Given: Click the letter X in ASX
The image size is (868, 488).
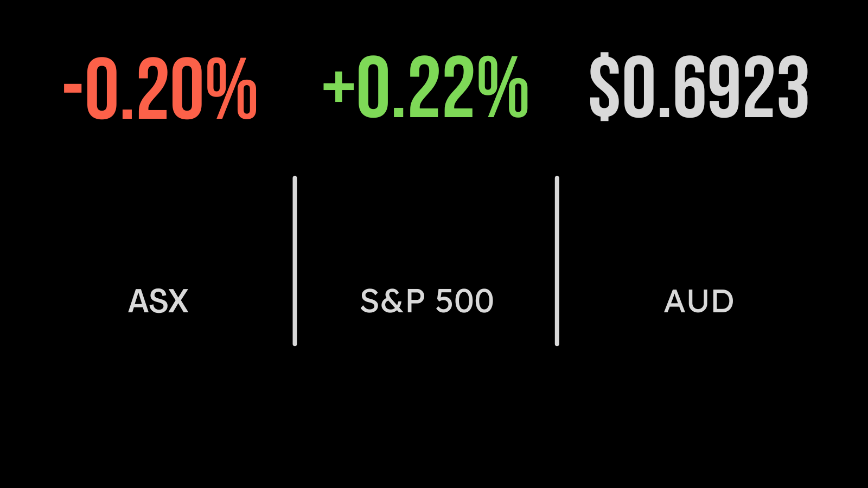Looking at the screenshot, I should [x=176, y=301].
